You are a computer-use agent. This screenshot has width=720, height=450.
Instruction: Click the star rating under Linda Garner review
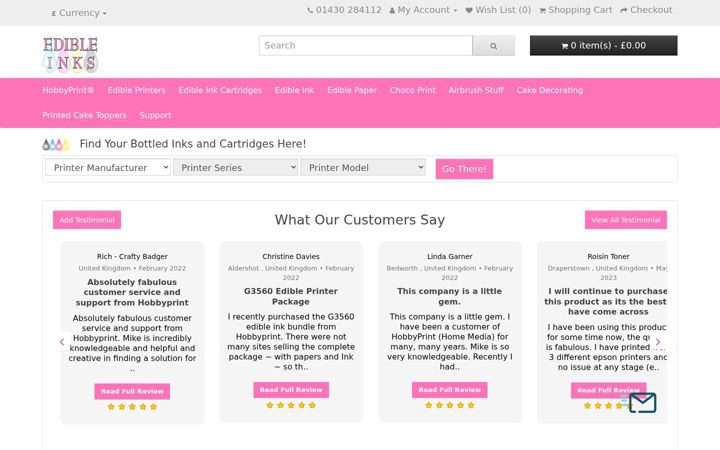coord(450,405)
